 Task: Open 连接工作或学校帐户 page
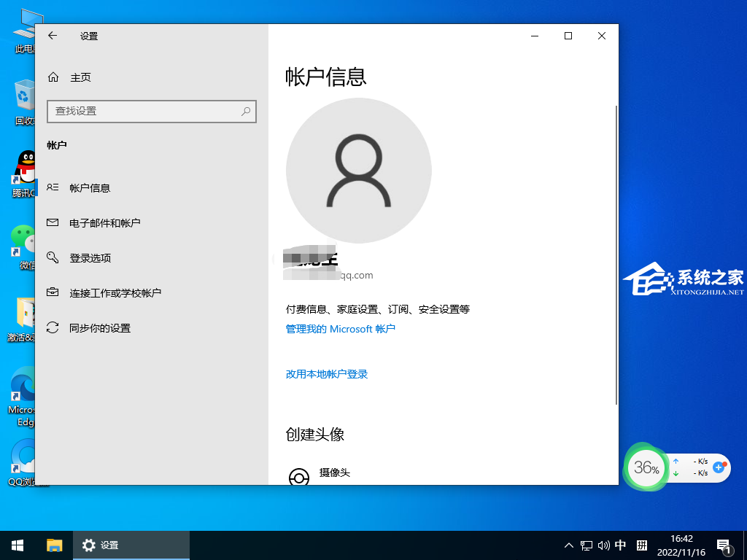pyautogui.click(x=115, y=293)
